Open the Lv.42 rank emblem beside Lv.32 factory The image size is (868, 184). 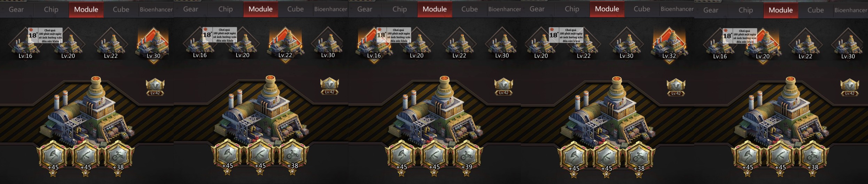tap(676, 87)
